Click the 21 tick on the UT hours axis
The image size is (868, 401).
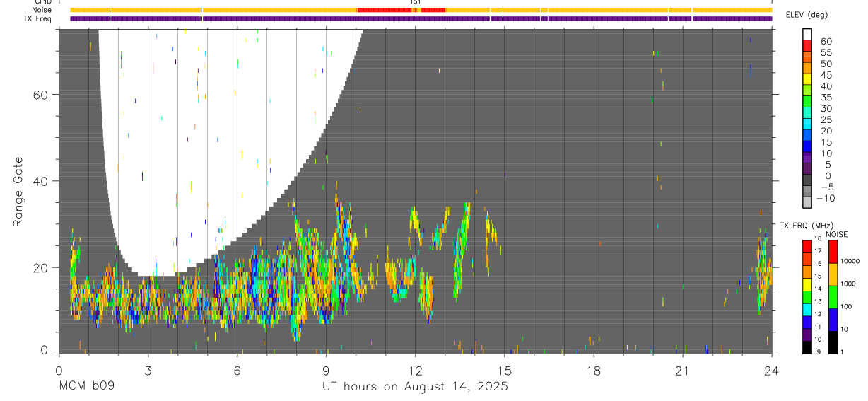(683, 370)
